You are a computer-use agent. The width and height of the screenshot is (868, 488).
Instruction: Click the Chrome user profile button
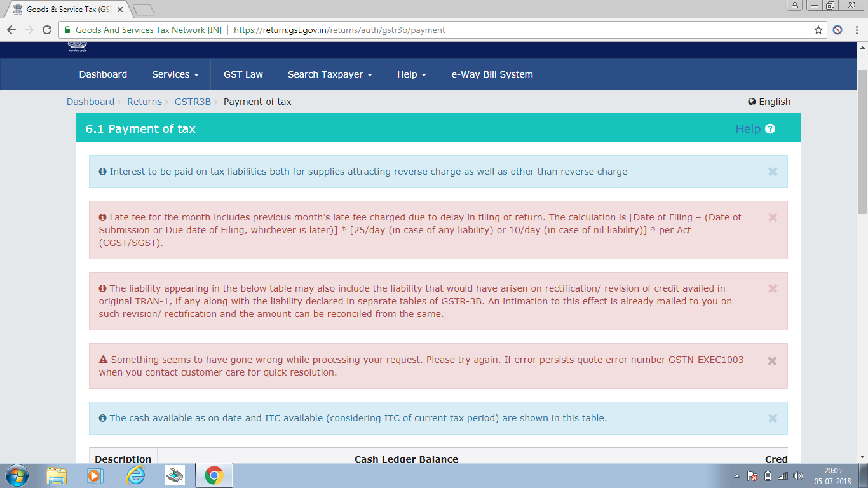tap(795, 5)
